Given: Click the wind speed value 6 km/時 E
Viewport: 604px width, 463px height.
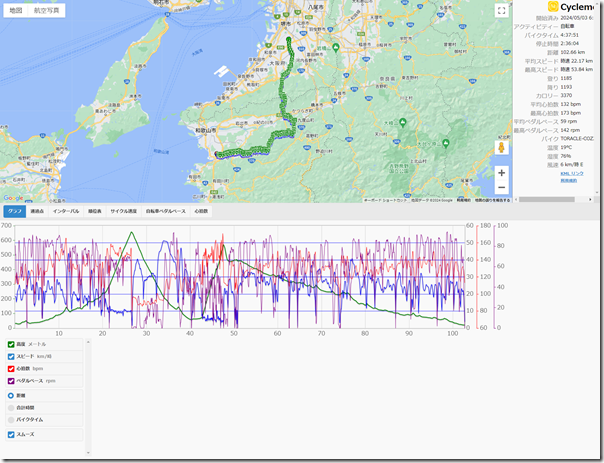Looking at the screenshot, I should click(x=572, y=165).
